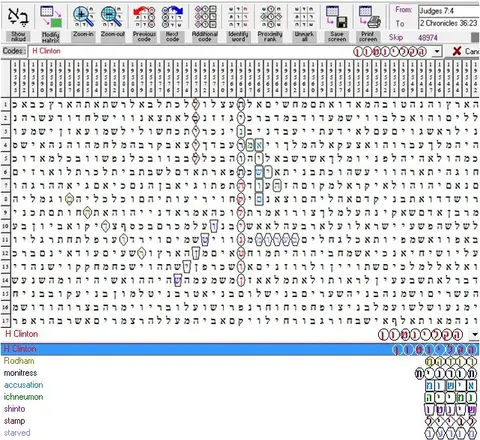Click the H Clinton label below the matrix
Viewport: 480px width, 440px height.
22,334
